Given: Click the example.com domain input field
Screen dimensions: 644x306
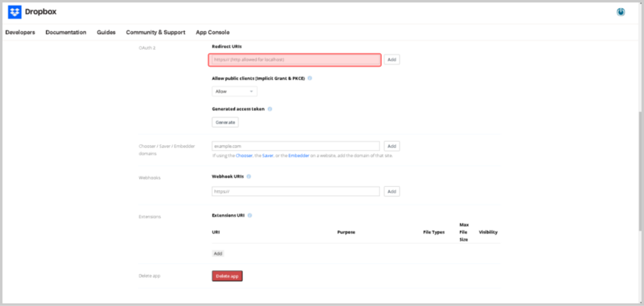Looking at the screenshot, I should click(296, 146).
